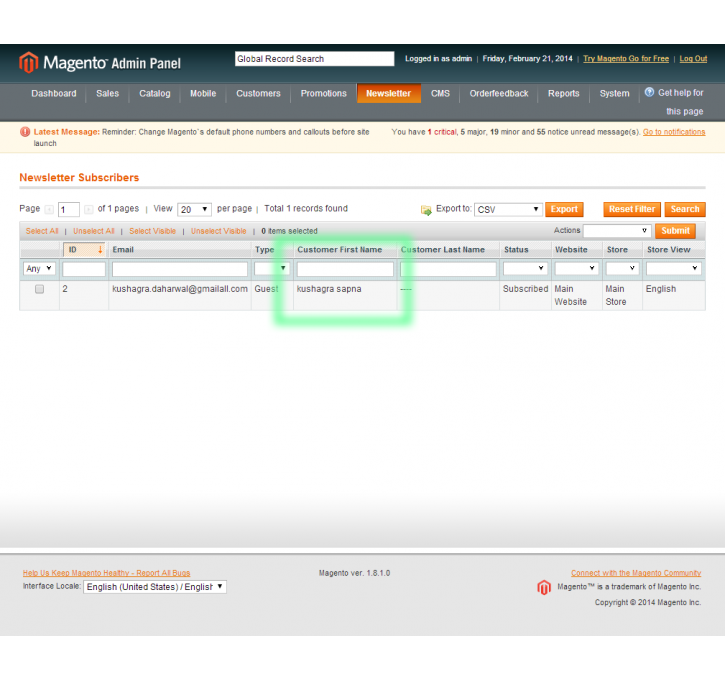Open the Type filter dropdown
This screenshot has height=680, width=725.
(x=272, y=269)
